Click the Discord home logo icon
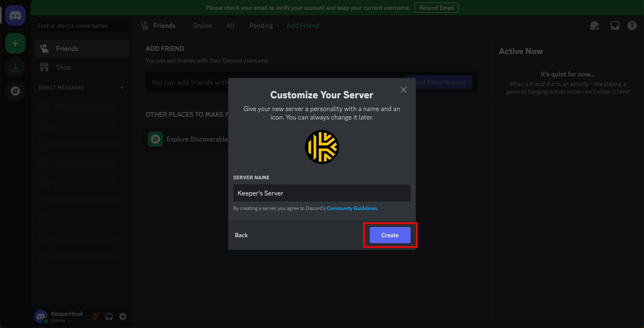This screenshot has height=328, width=644. [x=15, y=16]
